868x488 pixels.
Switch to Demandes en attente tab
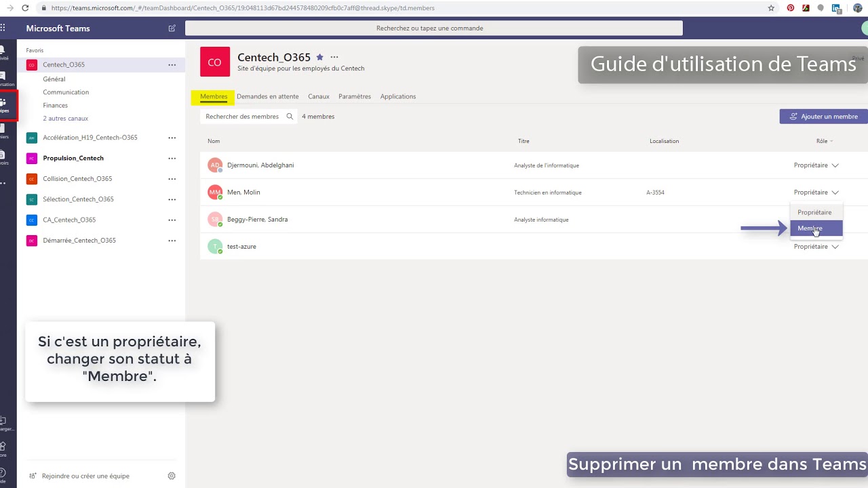pyautogui.click(x=268, y=96)
